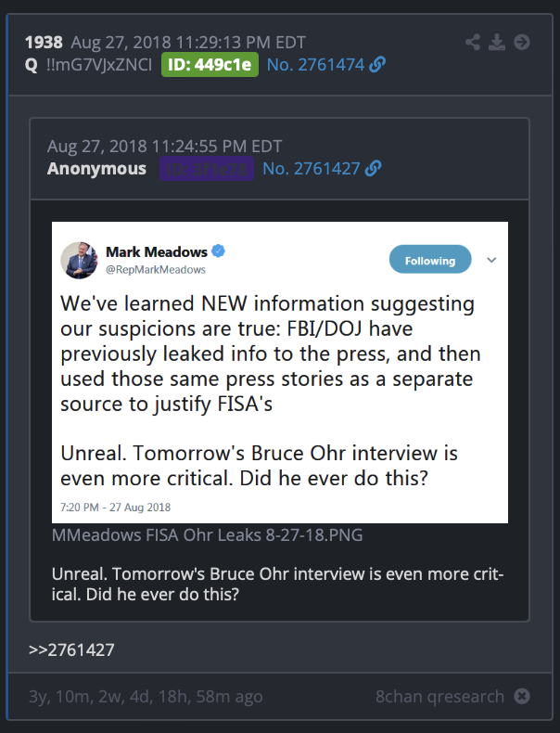560x733 pixels.
Task: Click the purple anonymous ID badge
Action: click(x=207, y=168)
